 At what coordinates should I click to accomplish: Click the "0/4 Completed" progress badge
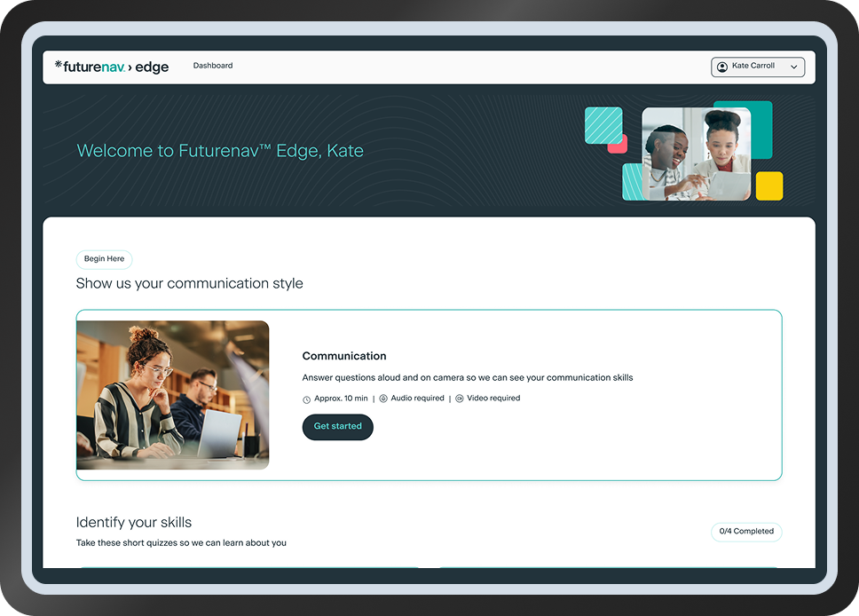(746, 532)
